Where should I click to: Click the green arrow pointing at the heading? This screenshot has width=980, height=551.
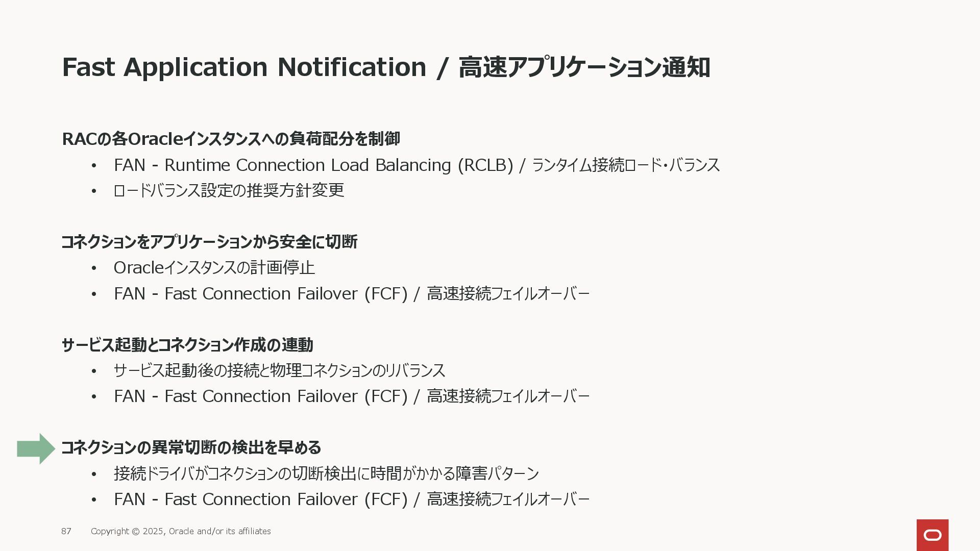[x=36, y=449]
